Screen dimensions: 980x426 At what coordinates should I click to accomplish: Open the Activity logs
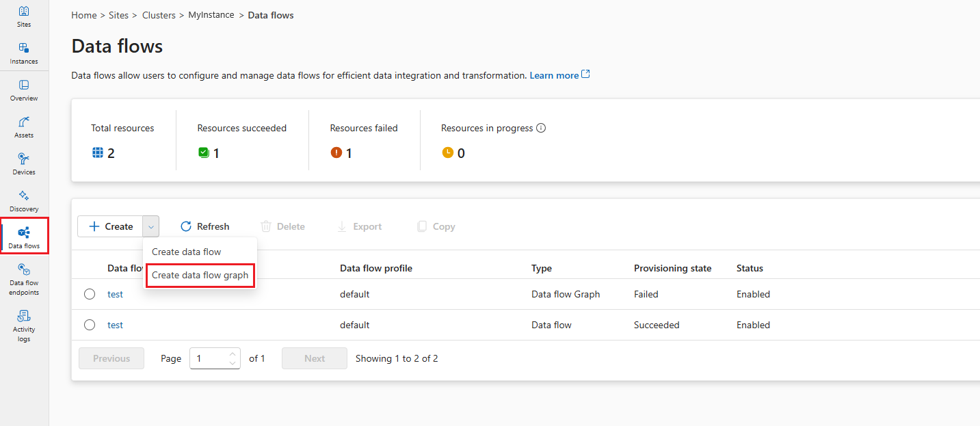click(23, 325)
